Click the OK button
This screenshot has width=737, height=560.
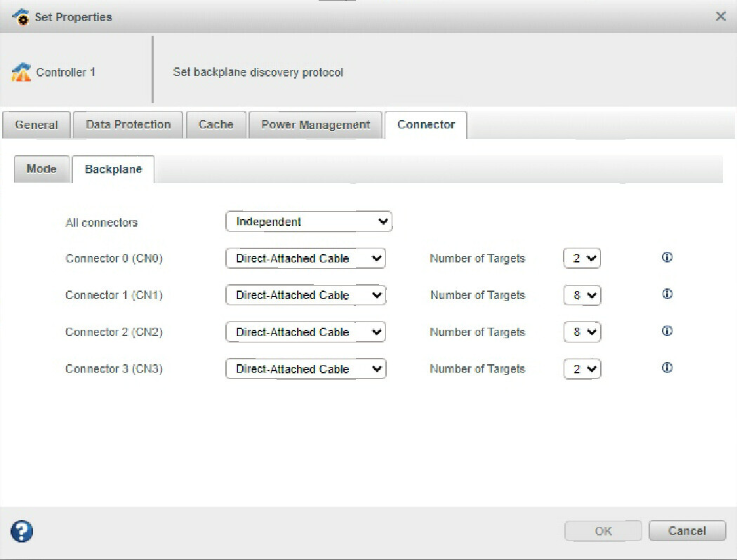coord(603,531)
